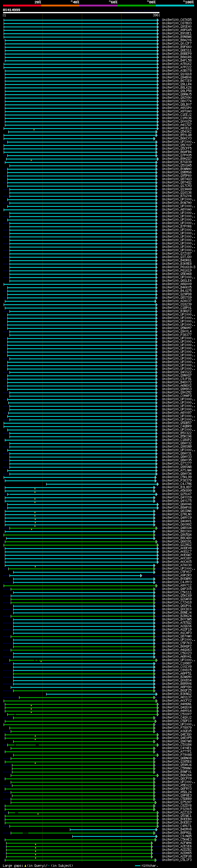Click the green alignment bar for UniRef100_A9V712

(80, 586)
